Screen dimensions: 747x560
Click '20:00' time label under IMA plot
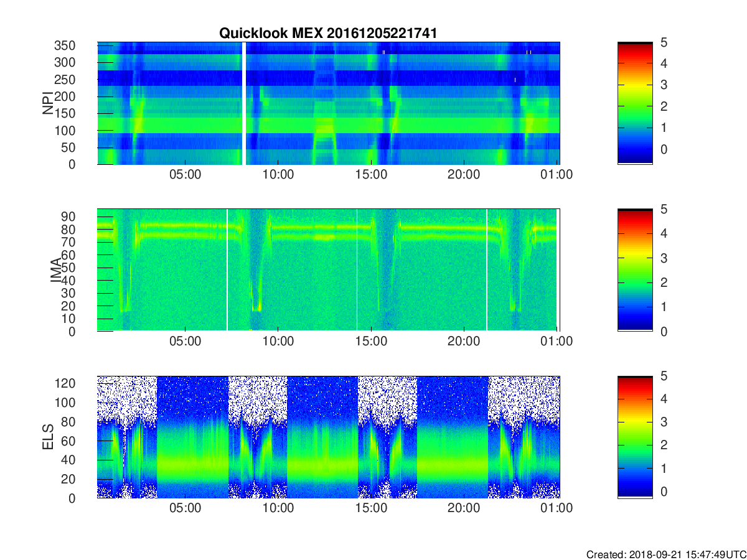tap(464, 342)
